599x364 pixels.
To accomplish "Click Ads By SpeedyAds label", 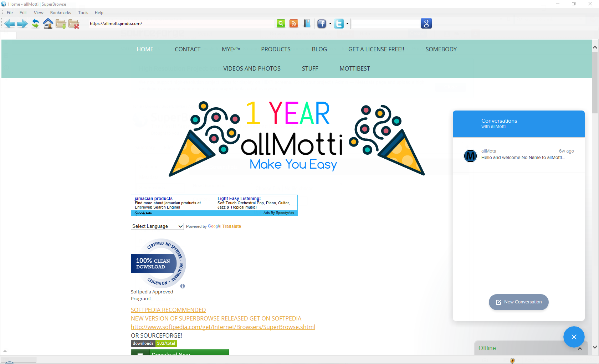I will 279,213.
